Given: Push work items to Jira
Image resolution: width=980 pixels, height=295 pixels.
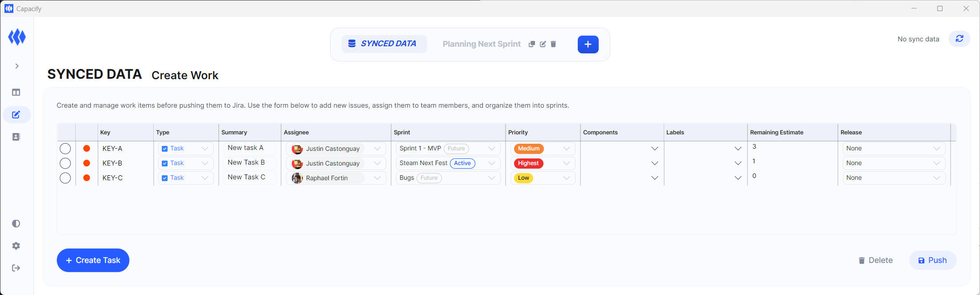Looking at the screenshot, I should tap(933, 260).
